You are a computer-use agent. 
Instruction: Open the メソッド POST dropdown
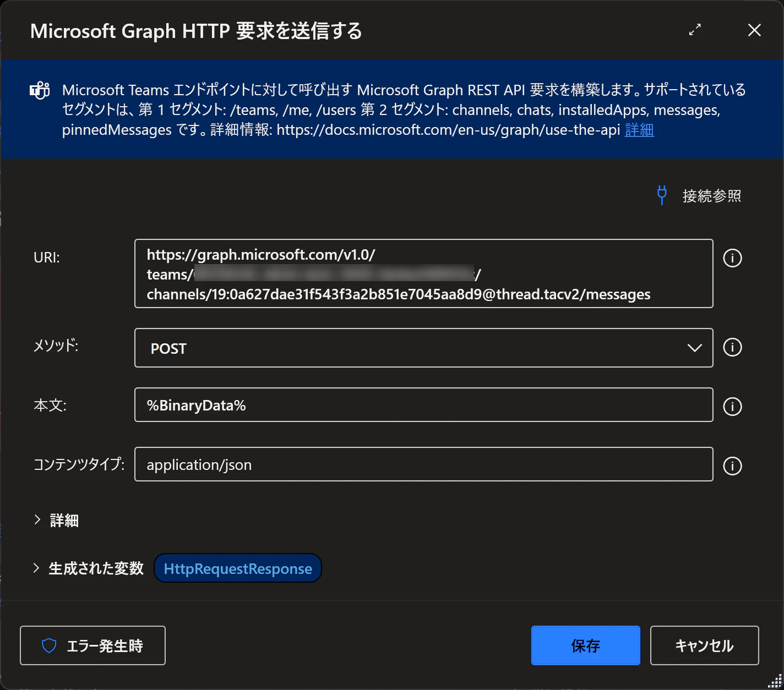tap(423, 348)
